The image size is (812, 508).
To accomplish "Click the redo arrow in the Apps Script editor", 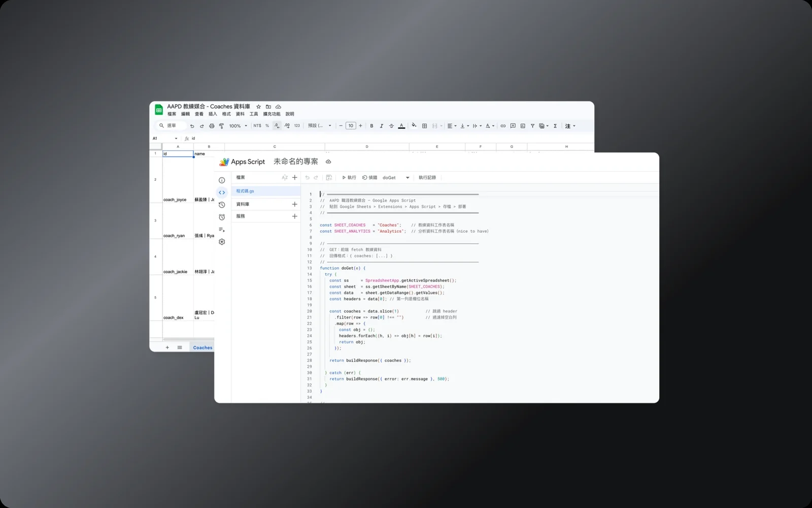I will tap(316, 177).
